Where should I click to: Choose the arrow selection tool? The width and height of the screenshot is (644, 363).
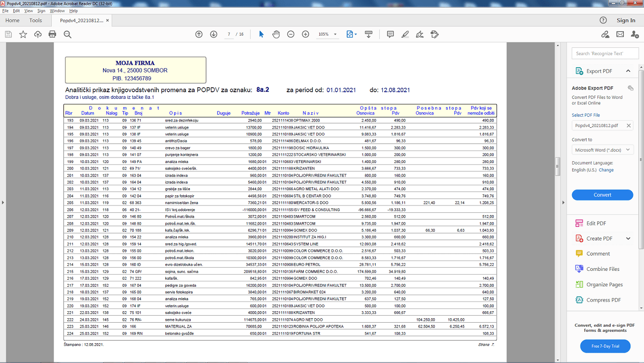point(261,34)
